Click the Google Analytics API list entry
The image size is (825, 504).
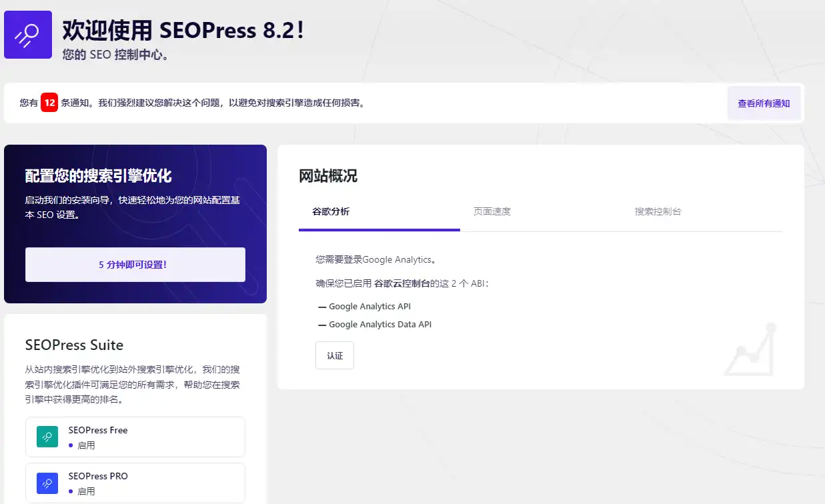[370, 307]
